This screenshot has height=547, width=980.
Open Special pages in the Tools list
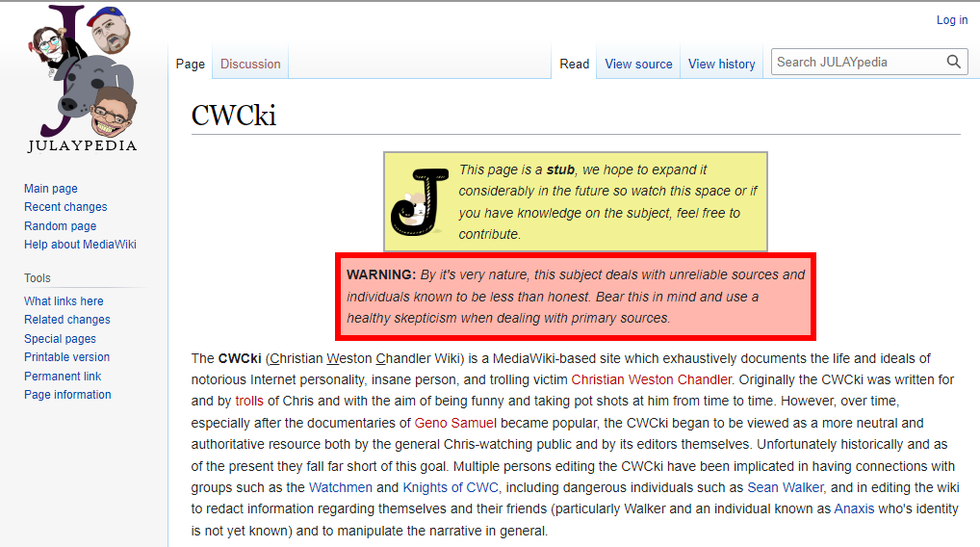[x=60, y=339]
